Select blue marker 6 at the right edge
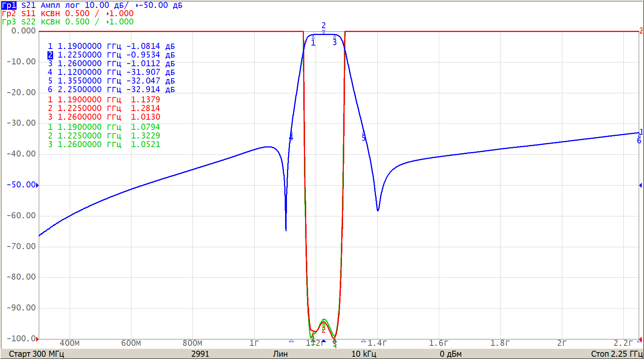 (x=639, y=140)
